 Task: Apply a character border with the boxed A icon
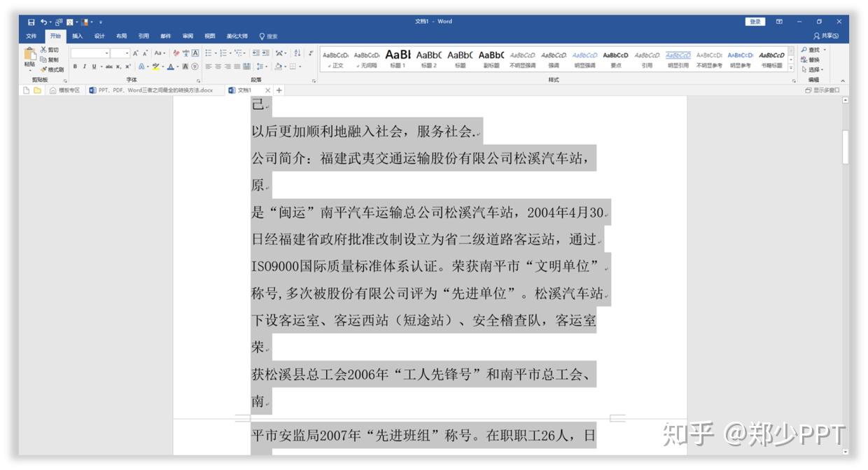tap(195, 53)
